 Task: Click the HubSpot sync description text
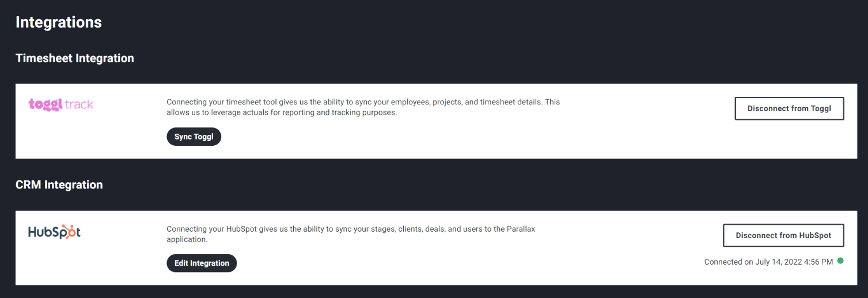click(x=351, y=234)
